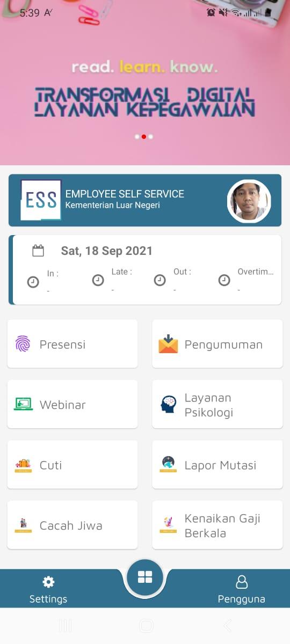Open the Layanan Psikologi brain icon
Viewport: 290px width, 644px height.
coord(169,404)
